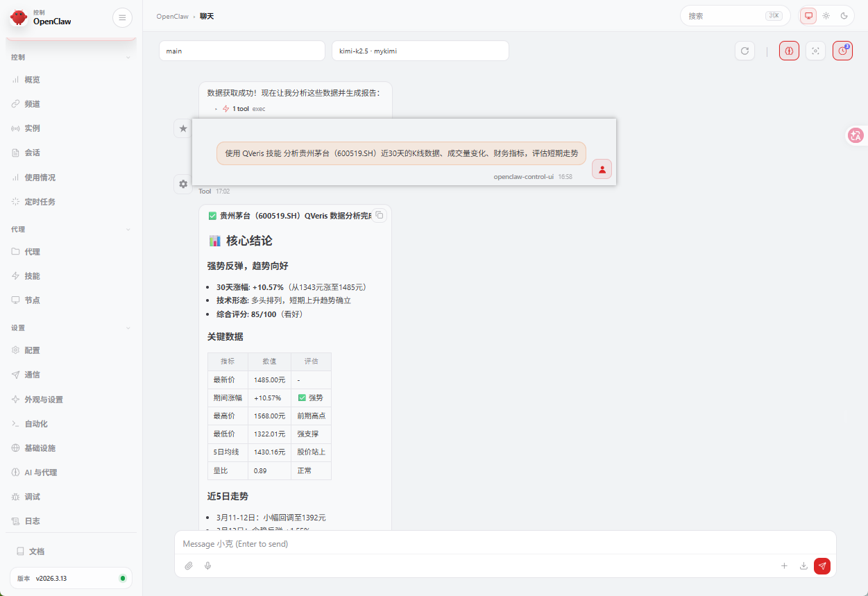Collapse the 设置 sidebar section

click(x=71, y=328)
